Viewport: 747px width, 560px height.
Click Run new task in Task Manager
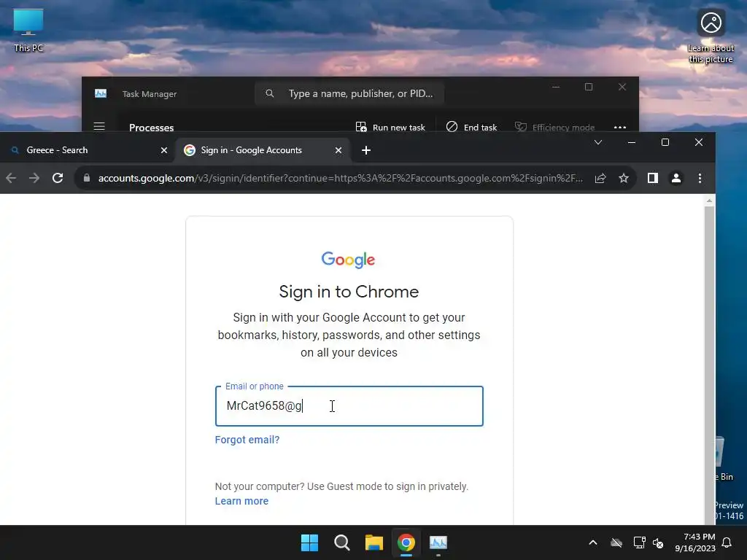(x=390, y=127)
